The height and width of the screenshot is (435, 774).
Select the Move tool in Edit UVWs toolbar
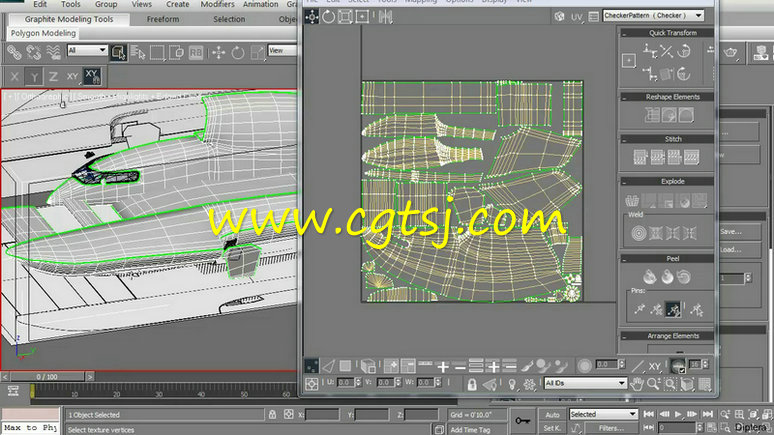(311, 17)
